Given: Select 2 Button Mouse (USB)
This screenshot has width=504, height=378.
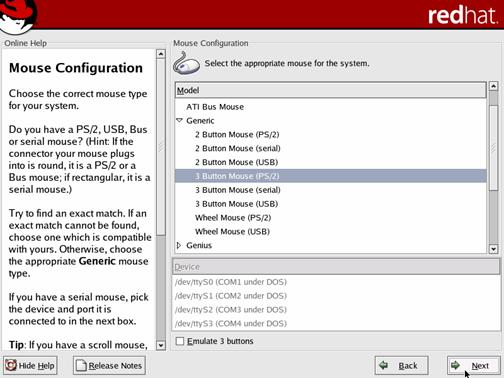Looking at the screenshot, I should click(236, 162).
